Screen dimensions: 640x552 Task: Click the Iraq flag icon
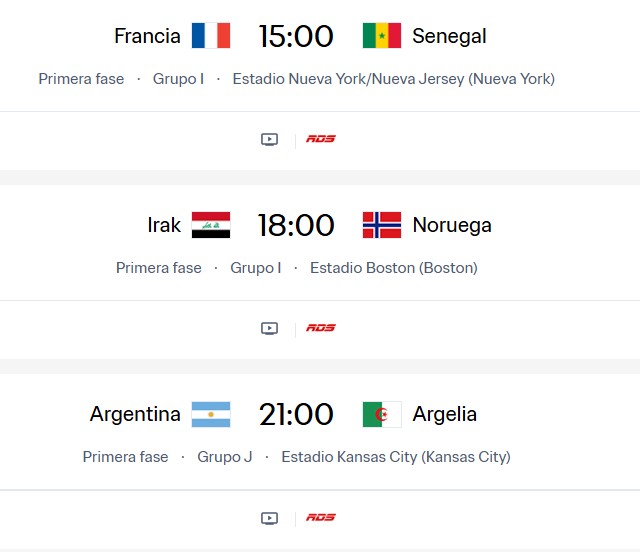tap(211, 225)
